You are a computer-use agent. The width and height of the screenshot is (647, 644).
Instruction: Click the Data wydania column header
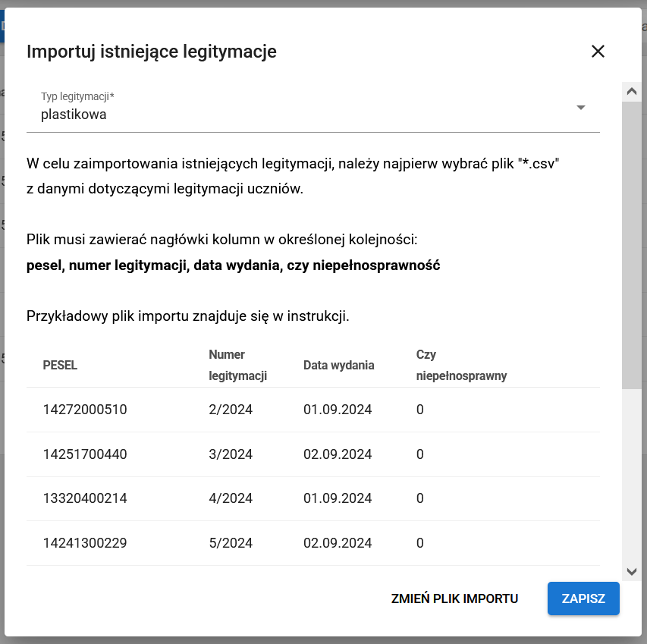[x=338, y=365]
